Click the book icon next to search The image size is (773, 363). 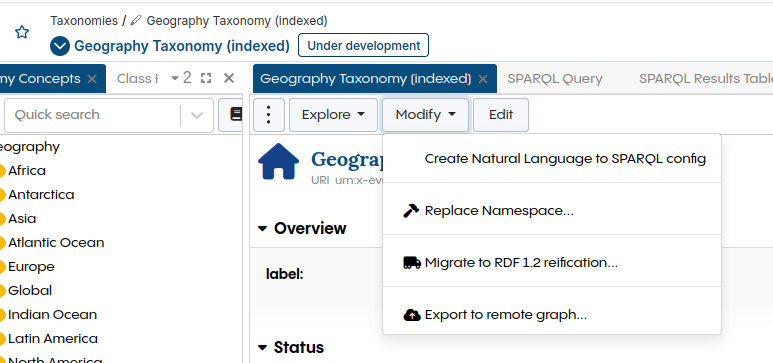click(236, 115)
